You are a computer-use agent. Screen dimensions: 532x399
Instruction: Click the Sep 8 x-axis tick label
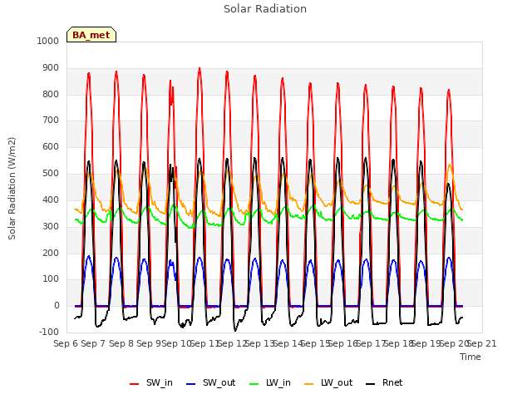(x=121, y=343)
